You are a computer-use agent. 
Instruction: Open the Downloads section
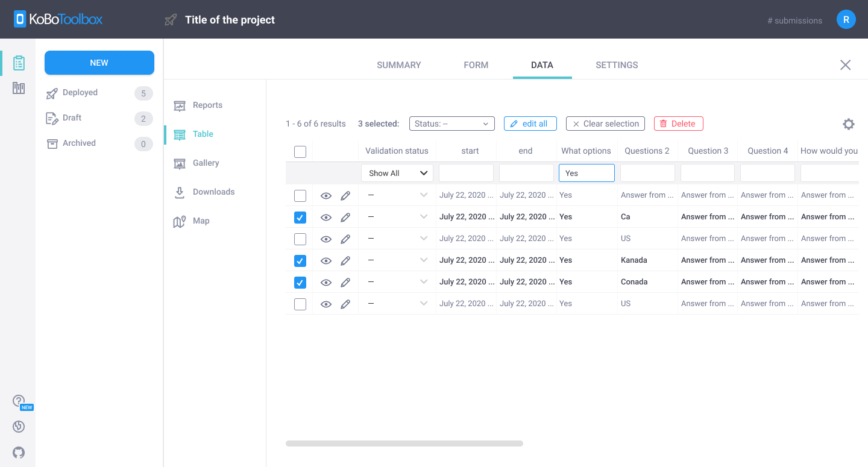click(213, 192)
